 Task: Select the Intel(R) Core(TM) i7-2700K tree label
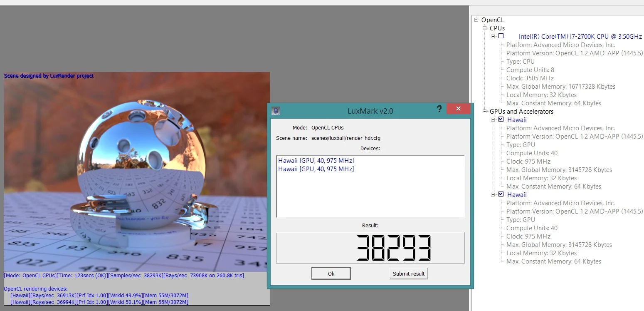coord(581,37)
